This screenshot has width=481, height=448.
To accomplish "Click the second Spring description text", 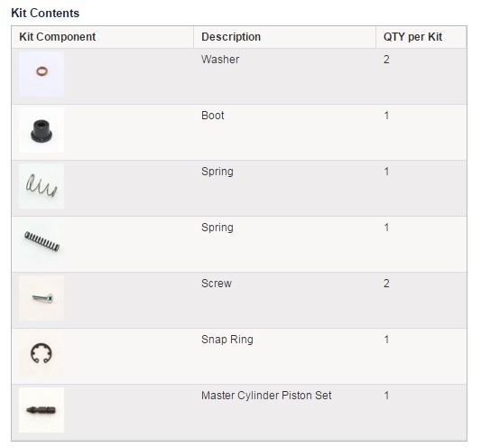I will 217,228.
